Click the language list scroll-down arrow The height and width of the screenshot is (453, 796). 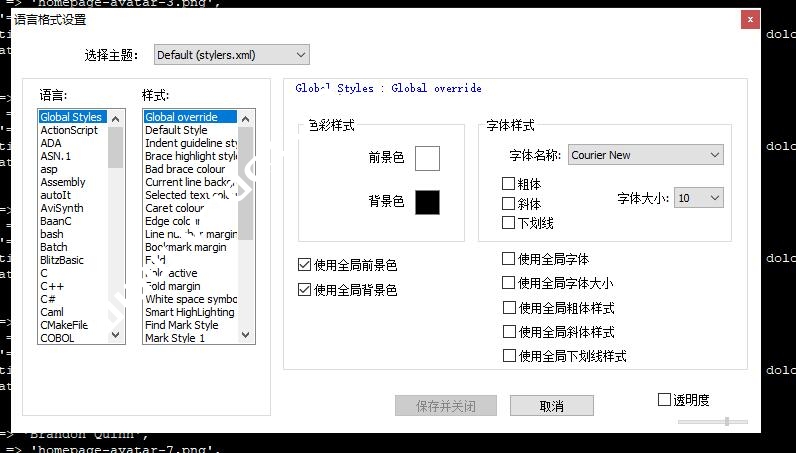(116, 338)
